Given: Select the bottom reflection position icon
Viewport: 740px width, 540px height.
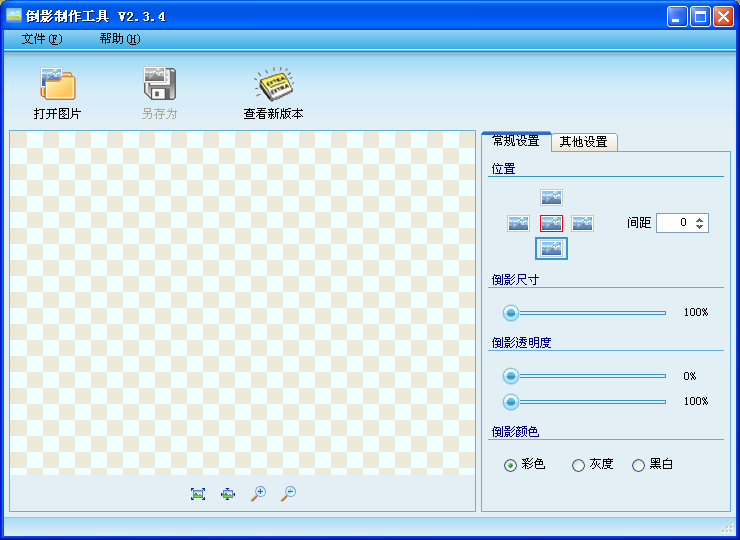Looking at the screenshot, I should tap(551, 249).
